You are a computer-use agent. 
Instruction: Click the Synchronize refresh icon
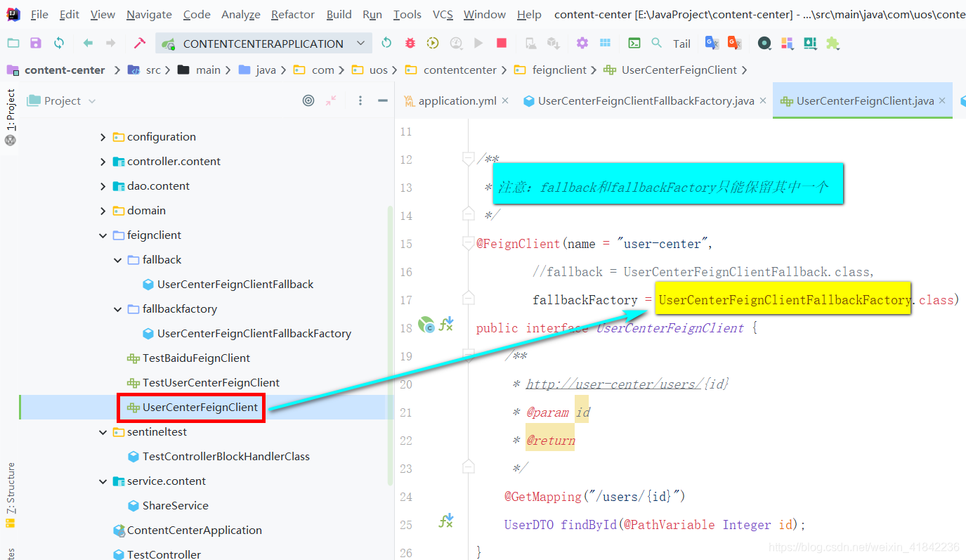(x=59, y=44)
